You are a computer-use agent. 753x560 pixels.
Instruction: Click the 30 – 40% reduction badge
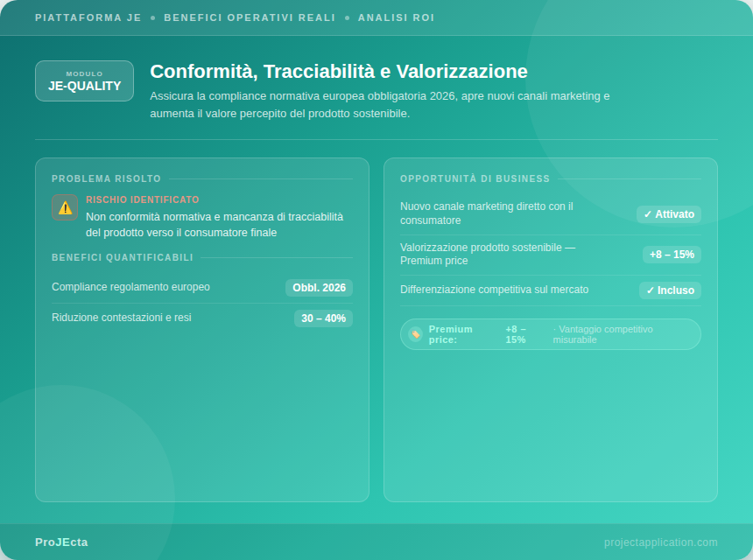pos(323,318)
